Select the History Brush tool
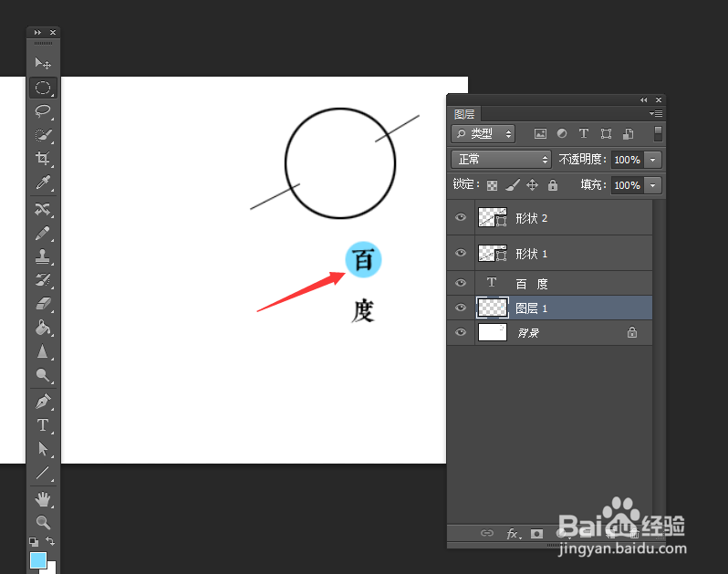The width and height of the screenshot is (728, 574). 43,280
